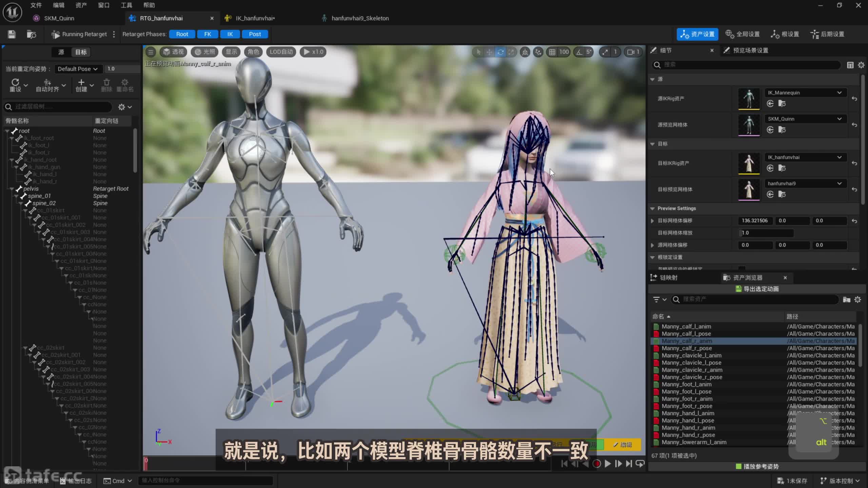Viewport: 868px width, 488px height.
Task: Toggle grid snapping icon in viewport
Action: pyautogui.click(x=552, y=52)
